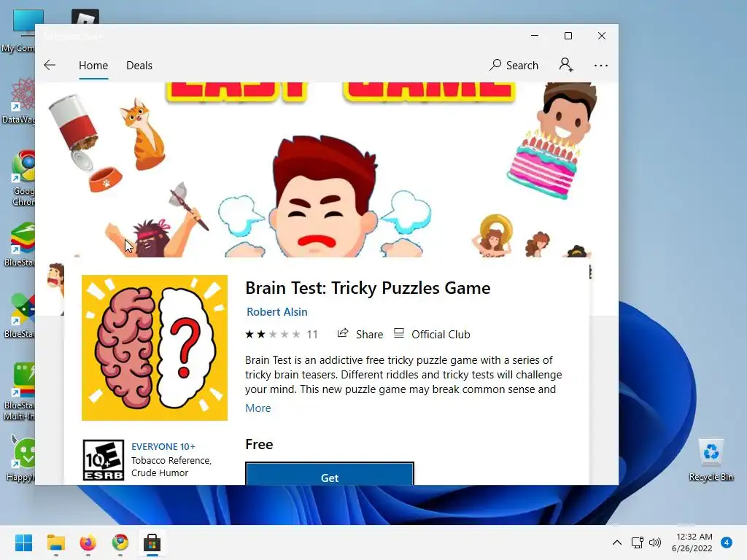Close the Microsoft Store window
Screen dimensions: 747x560
coord(602,36)
